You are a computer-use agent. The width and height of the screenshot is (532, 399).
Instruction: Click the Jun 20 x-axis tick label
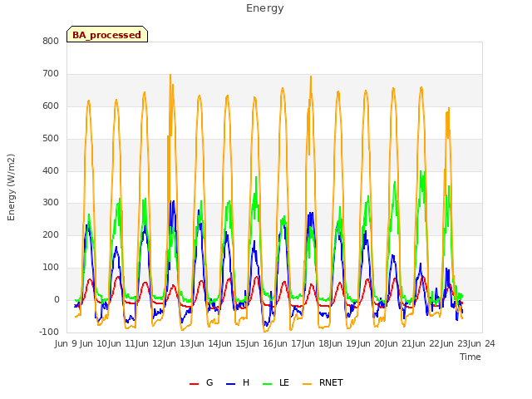371,343
